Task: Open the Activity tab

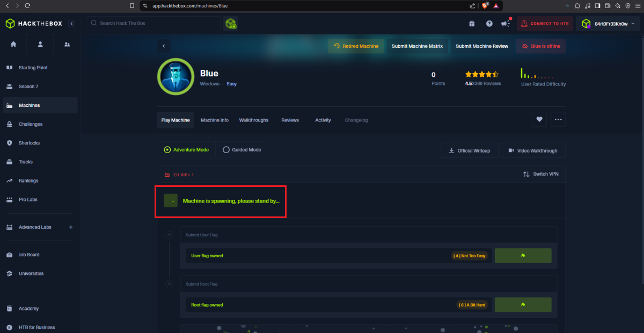Action: click(x=323, y=120)
